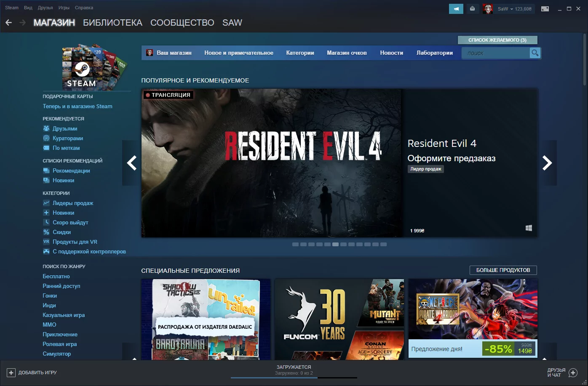Viewport: 588px width, 386px height.
Task: Open the Игры menu
Action: click(64, 8)
